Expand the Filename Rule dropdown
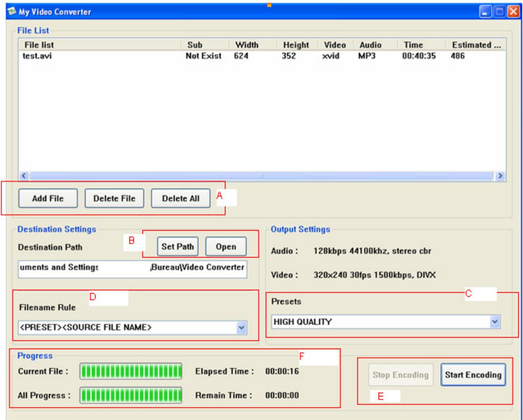This screenshot has width=523, height=420. coord(242,327)
